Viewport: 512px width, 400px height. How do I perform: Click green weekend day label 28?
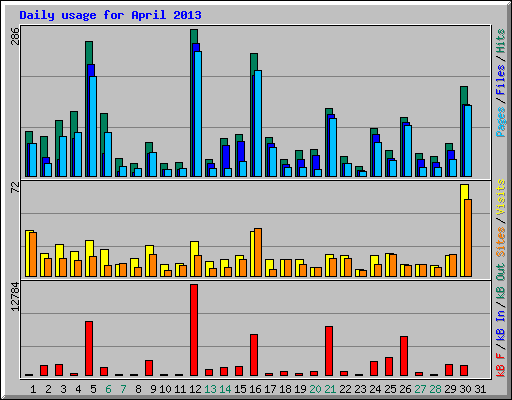click(x=435, y=389)
